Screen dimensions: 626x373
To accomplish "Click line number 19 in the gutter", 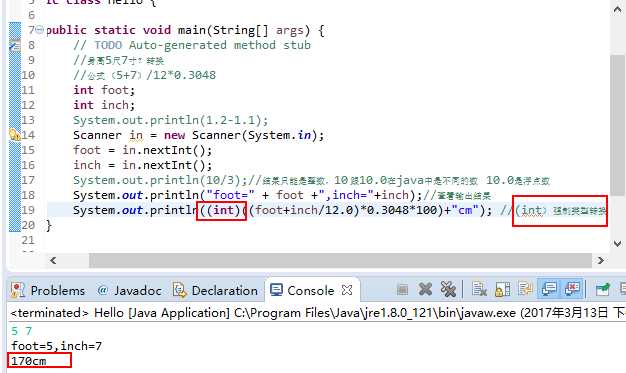I will [x=28, y=210].
